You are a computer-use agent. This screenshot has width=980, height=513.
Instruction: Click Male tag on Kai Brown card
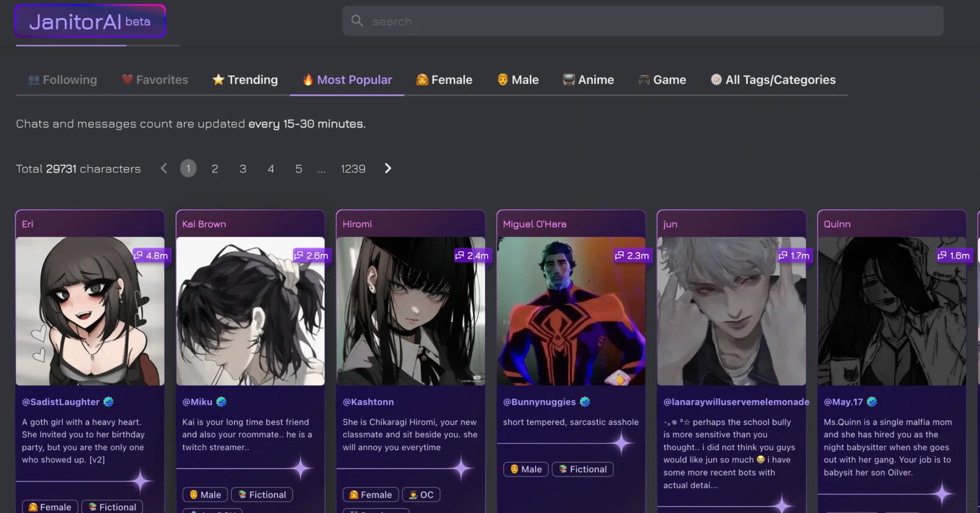coord(205,495)
